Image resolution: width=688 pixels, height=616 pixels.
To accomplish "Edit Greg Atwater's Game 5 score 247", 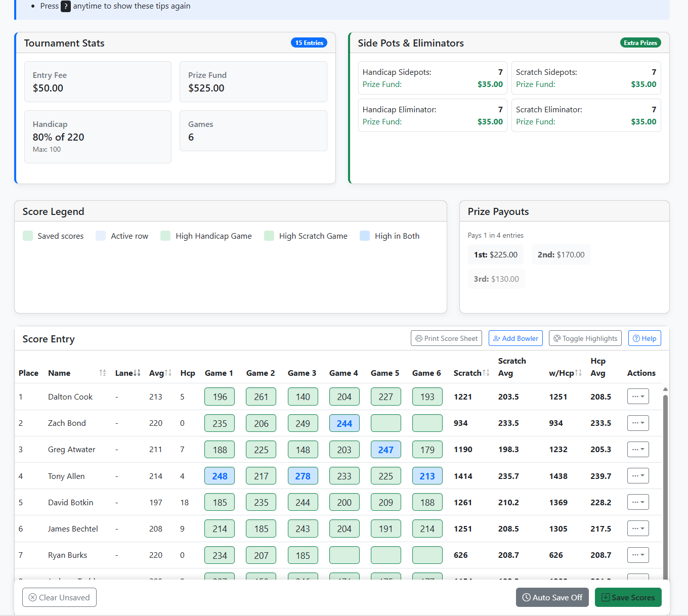I will [385, 450].
